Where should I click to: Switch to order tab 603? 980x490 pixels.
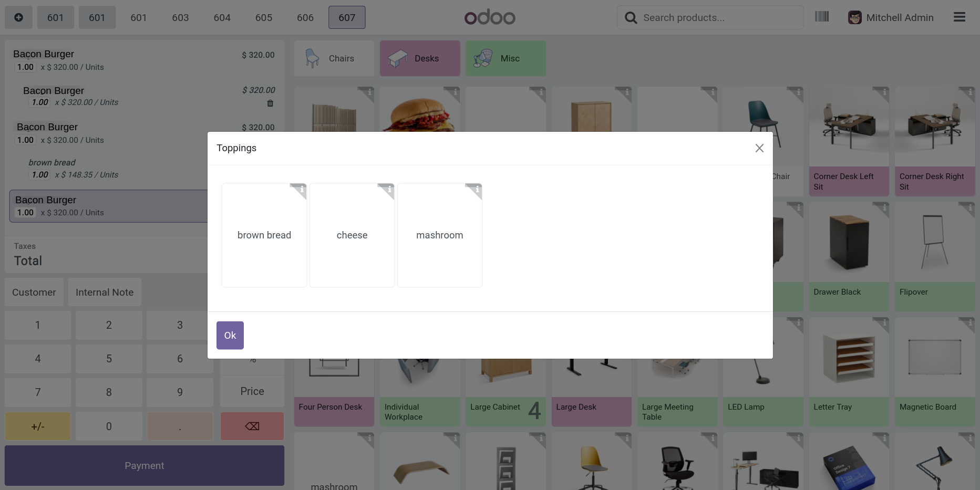point(180,17)
